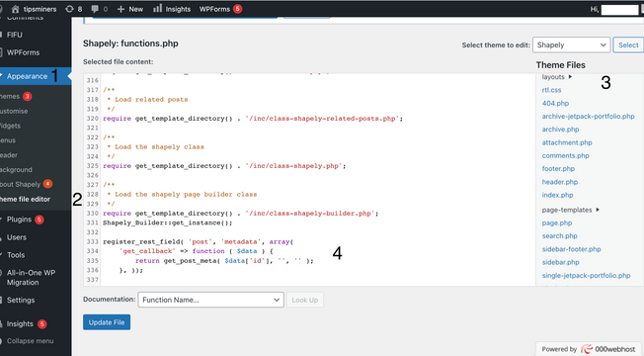Open search.php theme file

(x=559, y=236)
